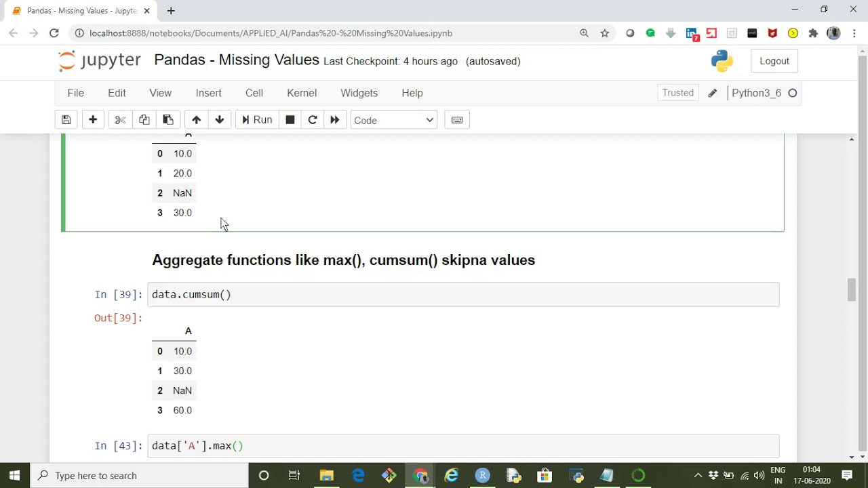Restart the kernel circular arrow icon

[x=313, y=120]
